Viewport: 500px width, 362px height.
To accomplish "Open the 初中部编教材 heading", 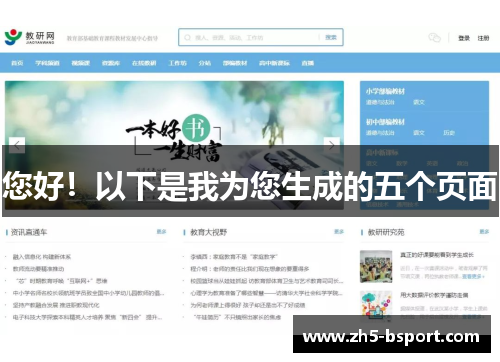I will (x=385, y=122).
